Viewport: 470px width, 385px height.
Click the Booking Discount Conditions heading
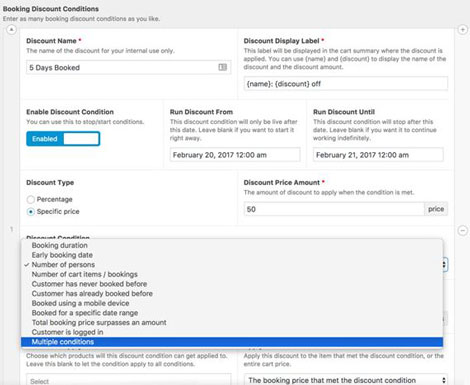pyautogui.click(x=51, y=9)
